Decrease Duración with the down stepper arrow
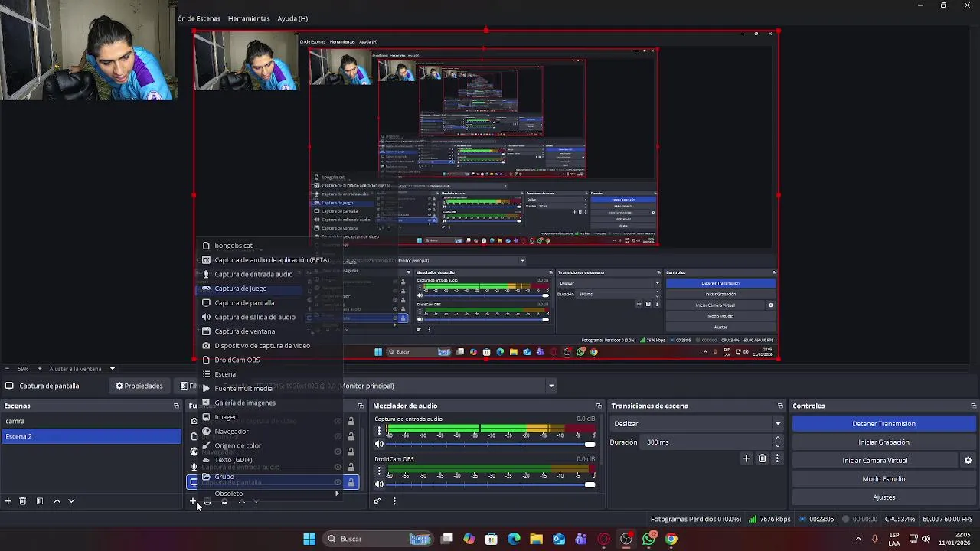 pyautogui.click(x=778, y=446)
